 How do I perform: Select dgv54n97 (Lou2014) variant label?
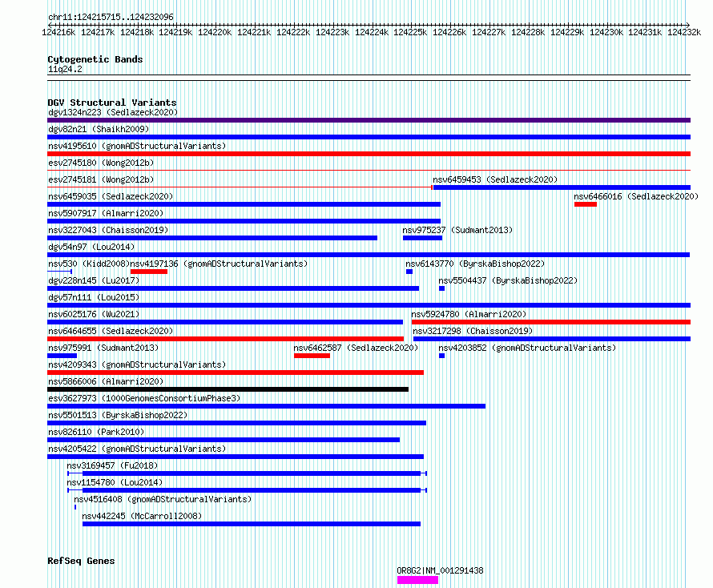(91, 247)
